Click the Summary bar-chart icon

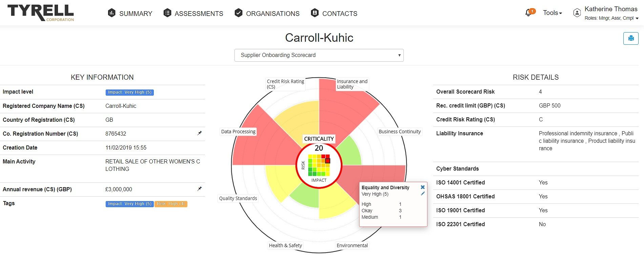(111, 13)
